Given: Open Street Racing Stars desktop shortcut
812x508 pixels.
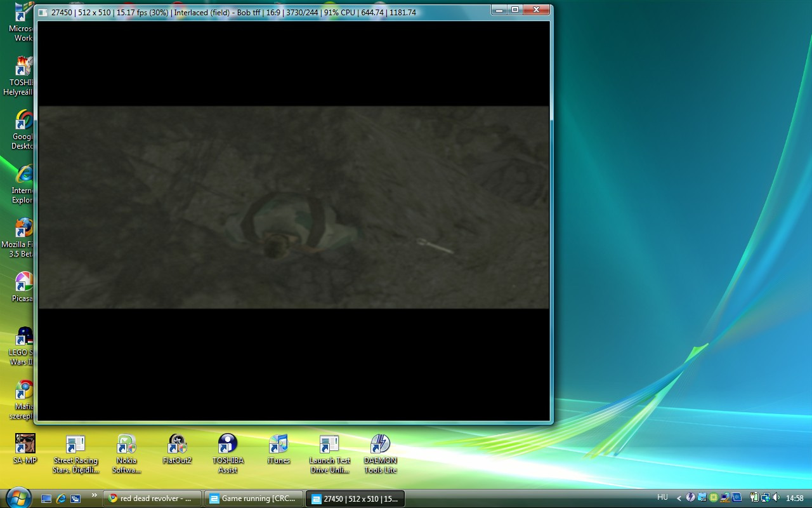Looking at the screenshot, I should coord(75,454).
